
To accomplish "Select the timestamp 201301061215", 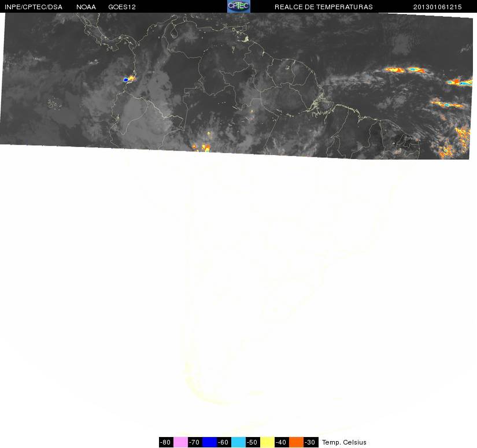I will click(438, 7).
